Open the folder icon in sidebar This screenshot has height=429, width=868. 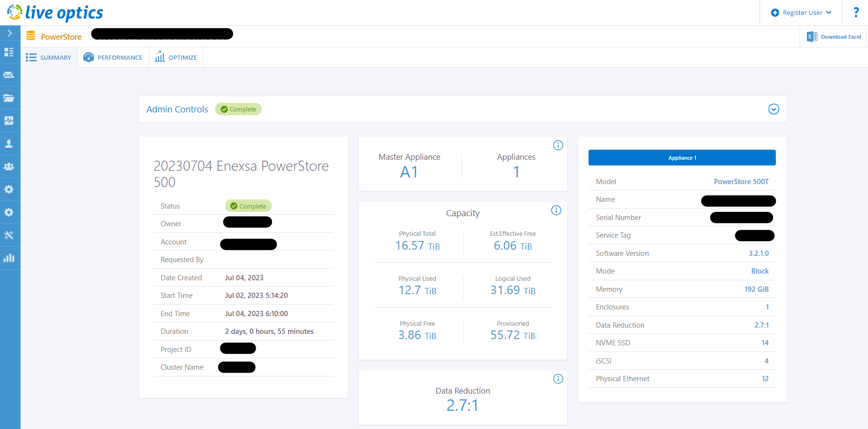pos(9,98)
